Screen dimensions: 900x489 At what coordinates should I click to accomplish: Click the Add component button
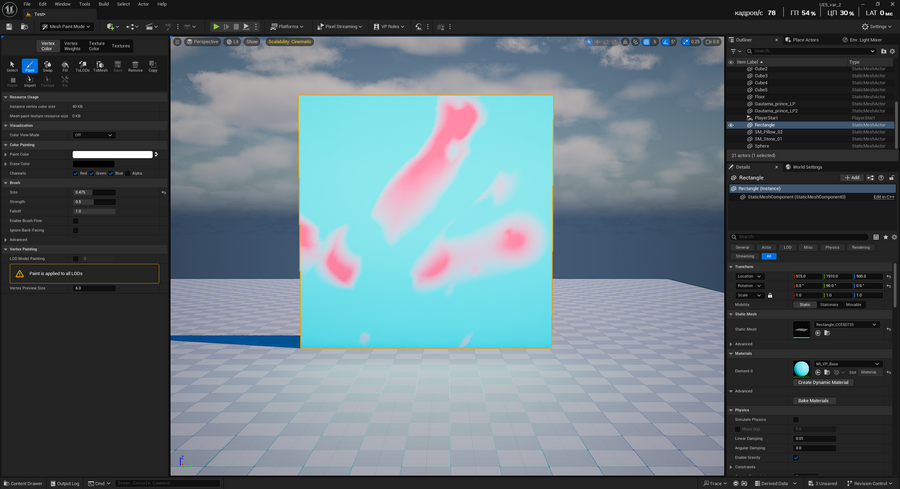pyautogui.click(x=852, y=178)
